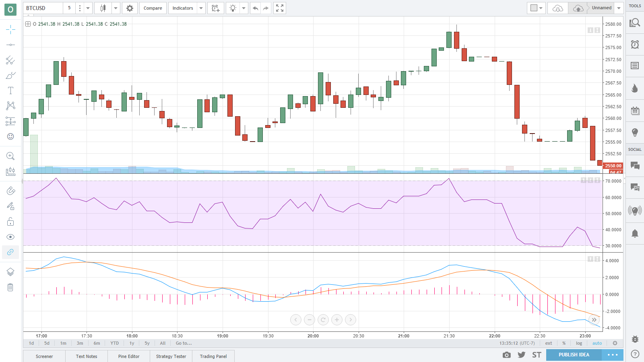Toggle stay in drawing mode
The height and width of the screenshot is (362, 644).
coord(10,206)
